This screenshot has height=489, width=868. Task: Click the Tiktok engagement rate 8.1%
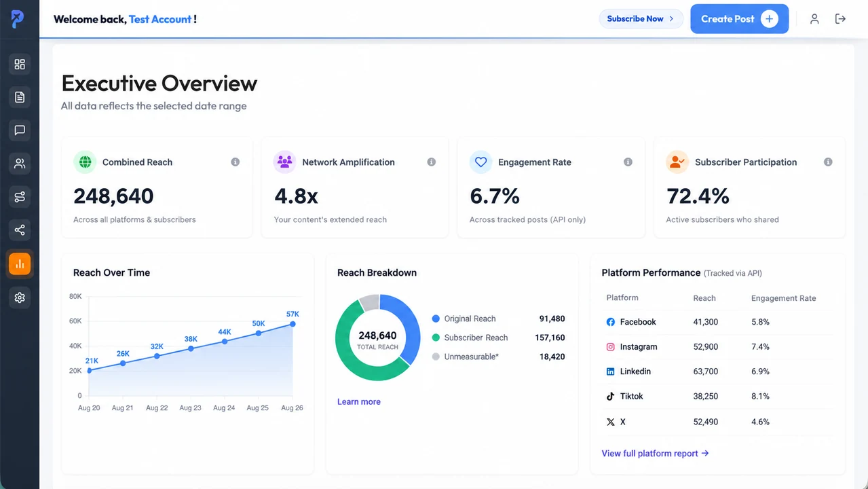tap(760, 396)
